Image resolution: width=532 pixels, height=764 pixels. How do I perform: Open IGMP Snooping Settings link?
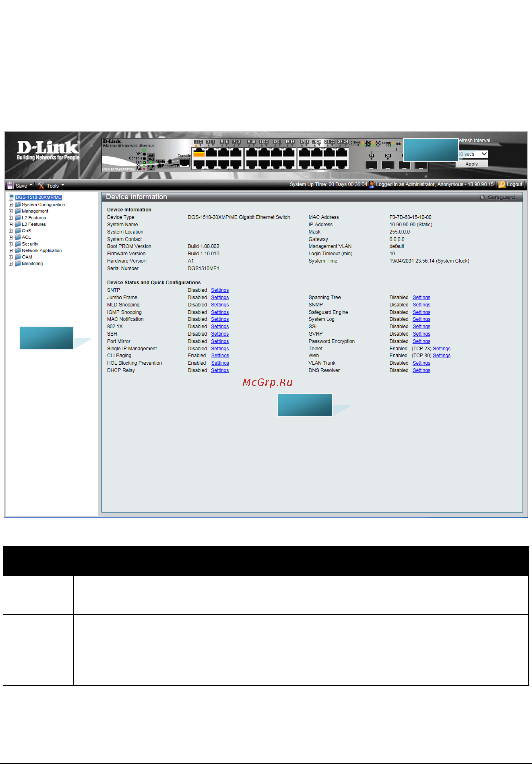pyautogui.click(x=220, y=312)
